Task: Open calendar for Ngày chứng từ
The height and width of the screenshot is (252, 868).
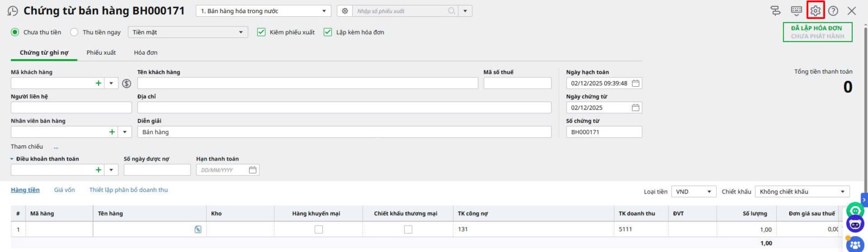Action: (635, 108)
